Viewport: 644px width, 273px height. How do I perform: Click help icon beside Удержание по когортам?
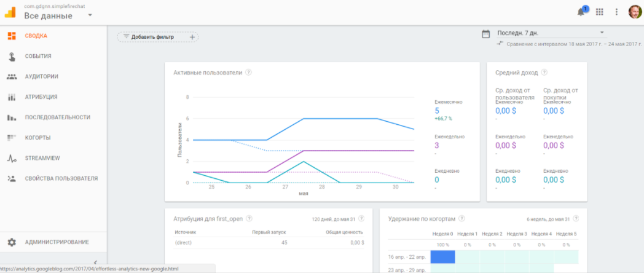(461, 218)
